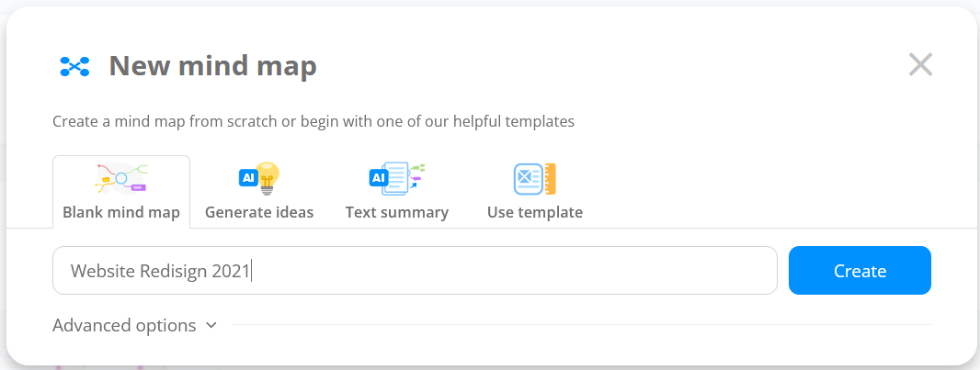Click the lightbulb Generate ideas icon

pos(259,178)
